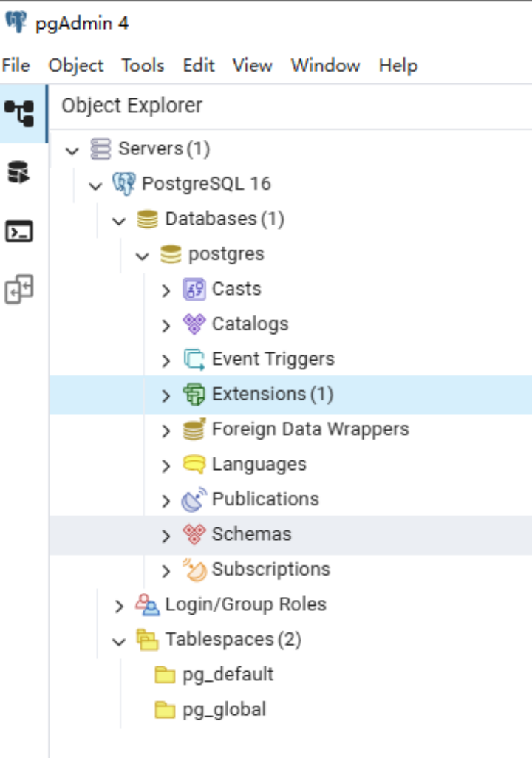
Task: Expand the Schemas node
Action: tap(166, 536)
